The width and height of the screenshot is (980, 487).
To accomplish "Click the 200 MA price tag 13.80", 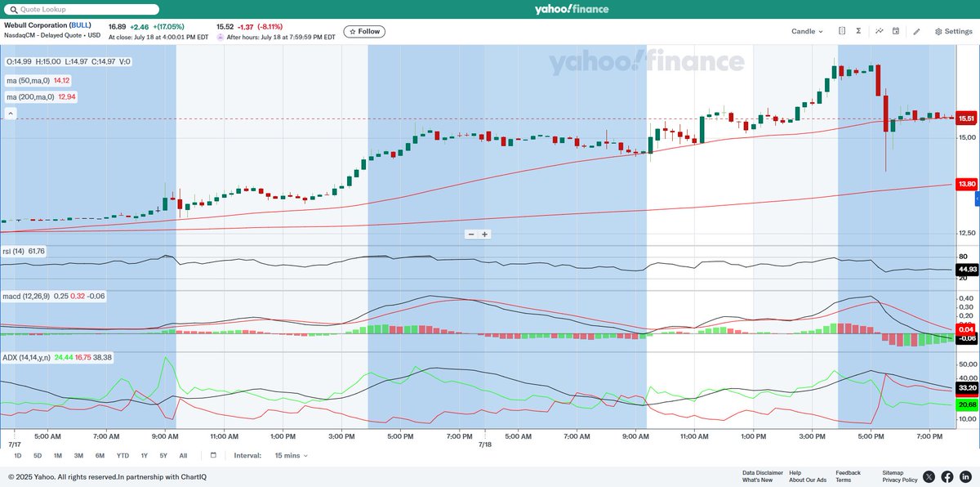I will tap(967, 185).
